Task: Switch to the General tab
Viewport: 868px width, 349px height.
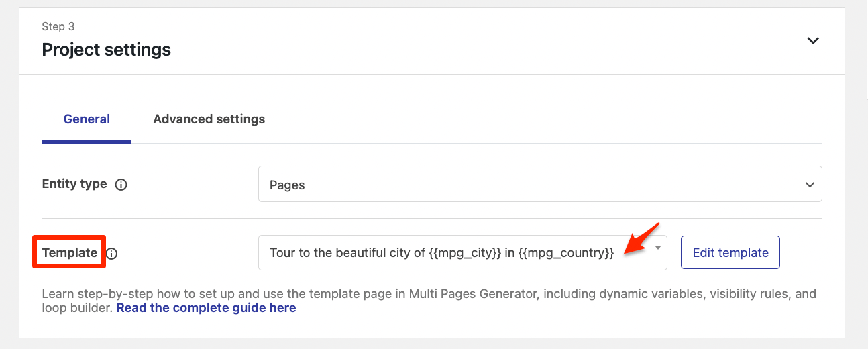Action: (x=87, y=119)
